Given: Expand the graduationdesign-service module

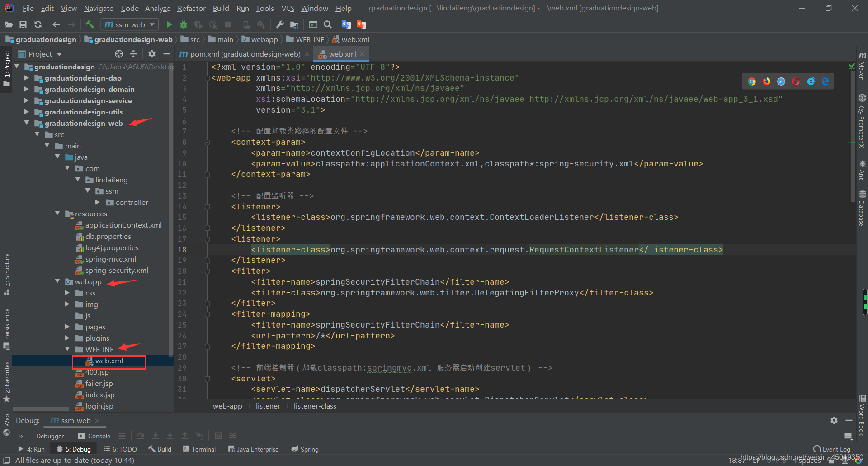Looking at the screenshot, I should point(26,100).
